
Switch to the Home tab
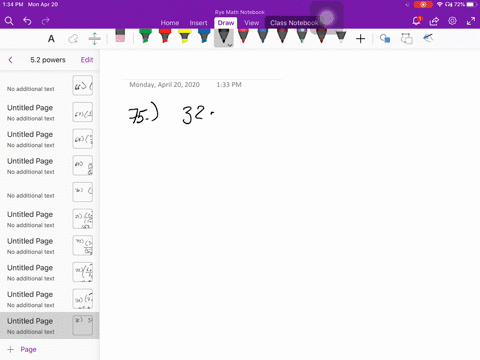coord(170,23)
